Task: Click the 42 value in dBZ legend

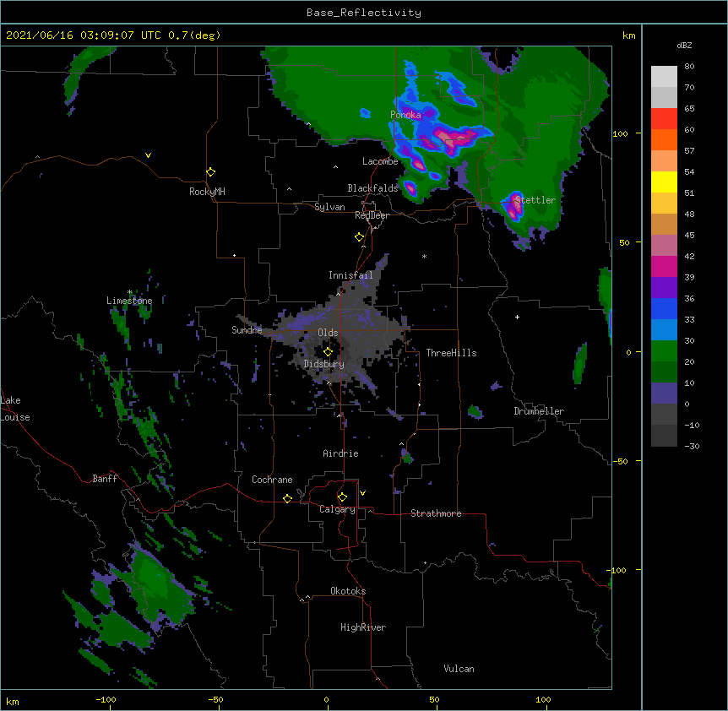Action: (x=689, y=256)
